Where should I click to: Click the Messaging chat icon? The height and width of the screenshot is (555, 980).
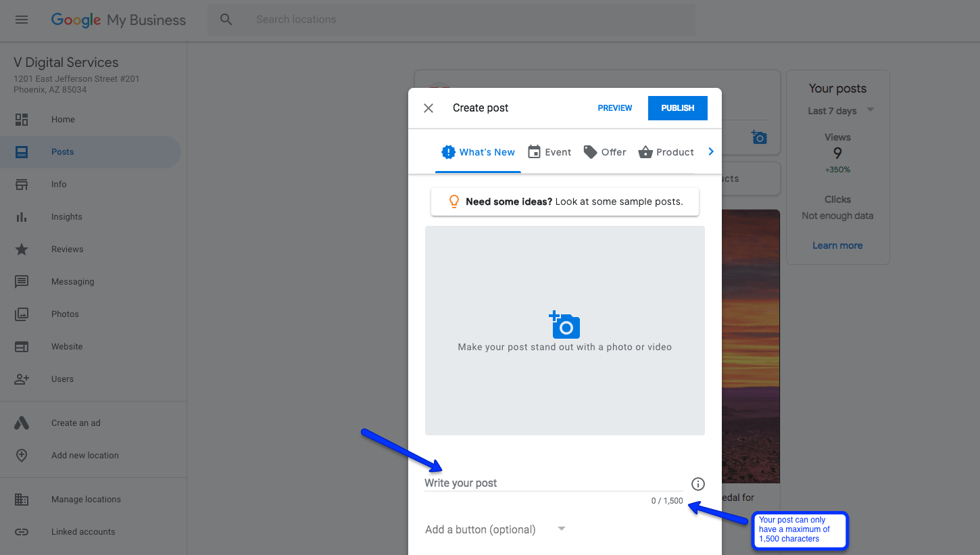pyautogui.click(x=22, y=282)
